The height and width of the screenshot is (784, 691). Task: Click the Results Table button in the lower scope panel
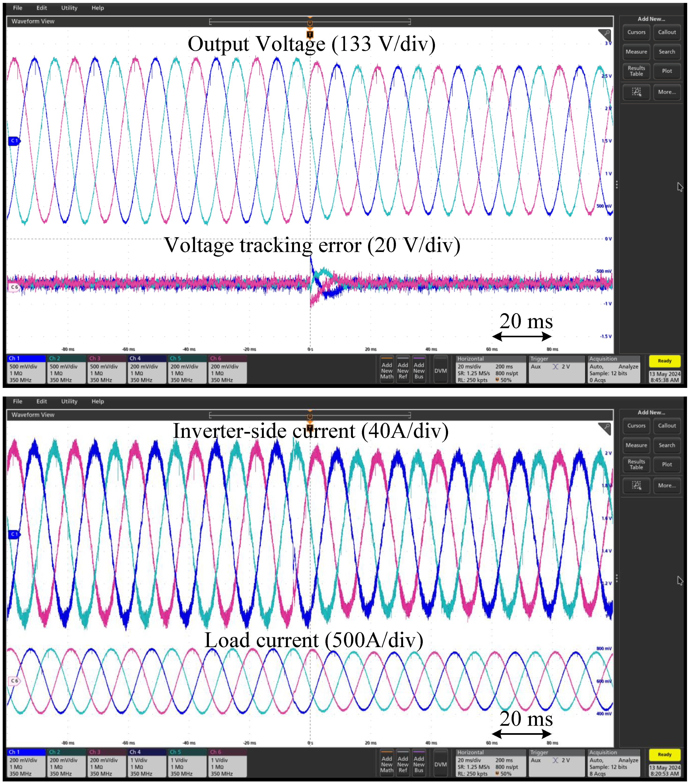click(x=636, y=465)
